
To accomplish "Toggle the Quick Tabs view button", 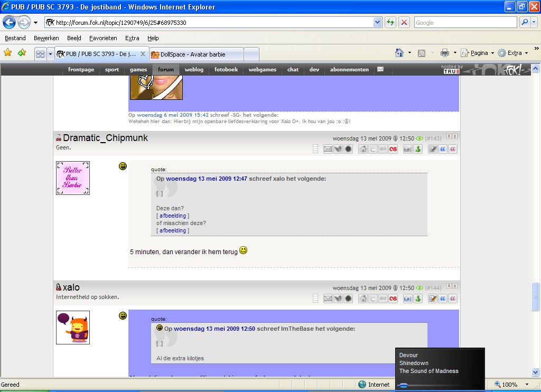I will [40, 53].
